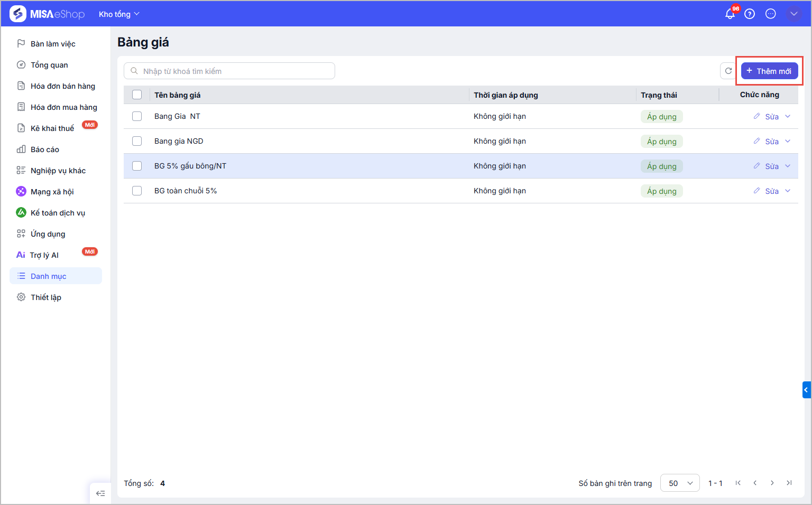
Task: Select the BG toàn chuỗi 5% checkbox
Action: point(137,191)
